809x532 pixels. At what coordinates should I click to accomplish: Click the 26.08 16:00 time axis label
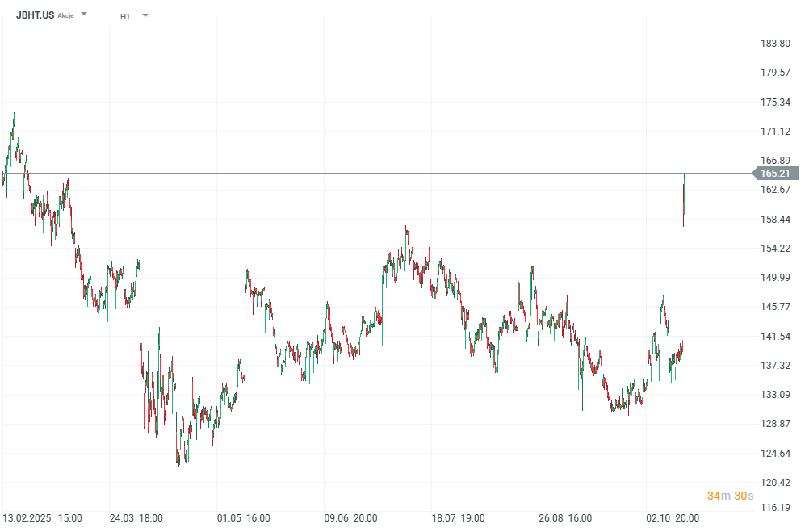pyautogui.click(x=564, y=517)
